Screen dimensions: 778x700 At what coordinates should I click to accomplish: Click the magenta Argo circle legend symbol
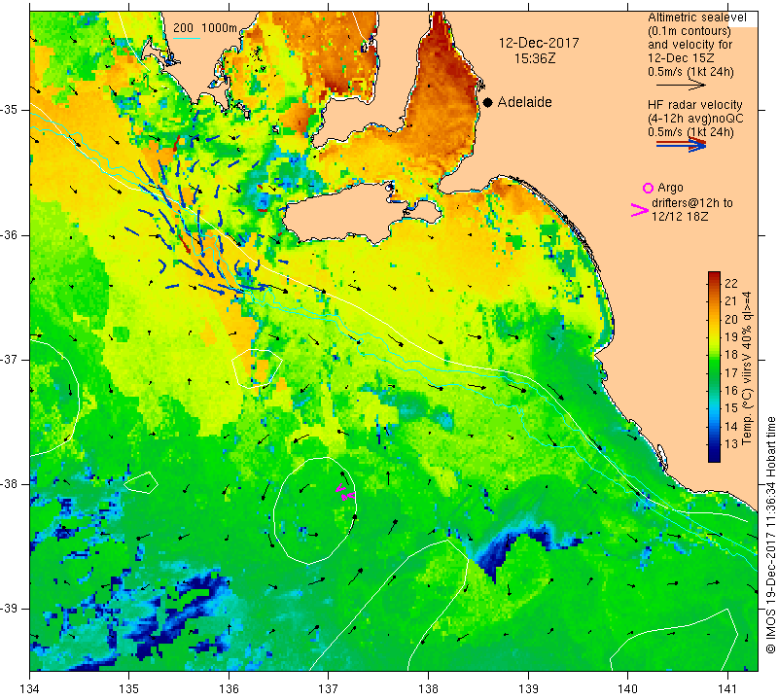648,188
